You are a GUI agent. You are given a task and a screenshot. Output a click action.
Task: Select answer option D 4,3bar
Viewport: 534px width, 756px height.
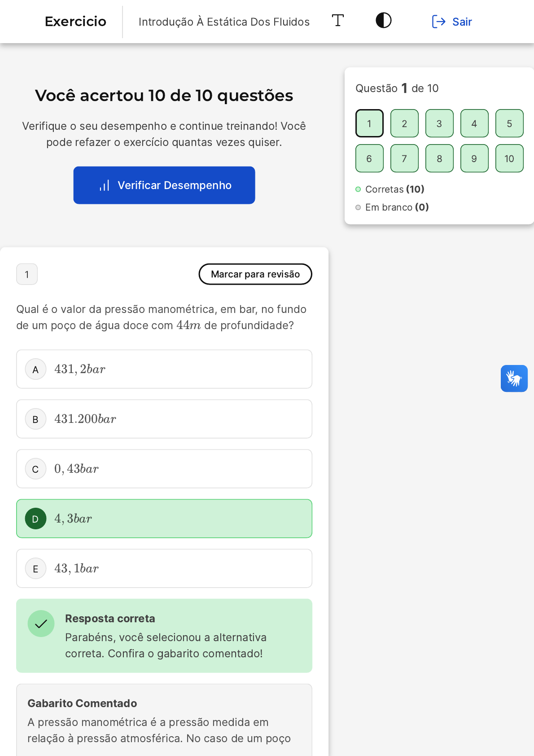point(164,519)
